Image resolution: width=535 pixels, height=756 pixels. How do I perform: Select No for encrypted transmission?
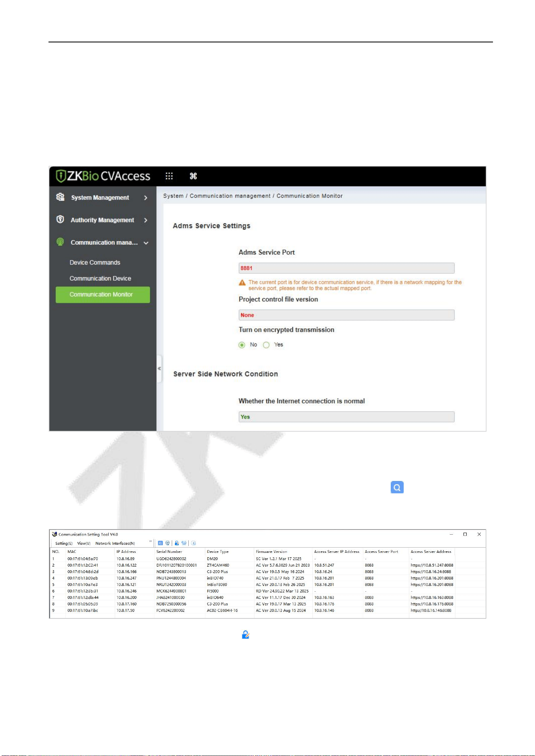pyautogui.click(x=242, y=345)
